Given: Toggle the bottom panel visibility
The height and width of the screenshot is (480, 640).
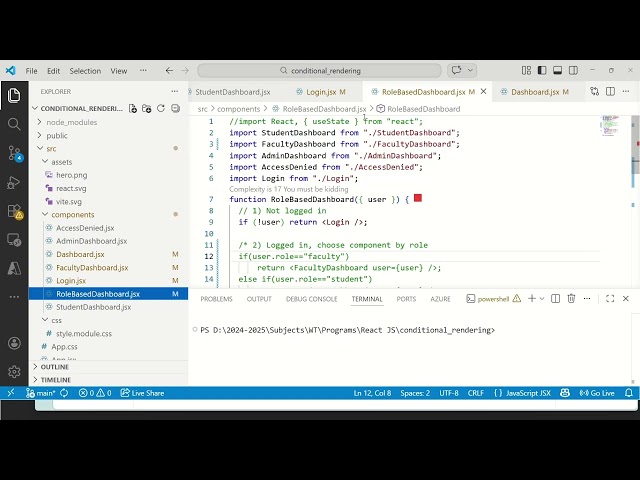Looking at the screenshot, I should [558, 71].
